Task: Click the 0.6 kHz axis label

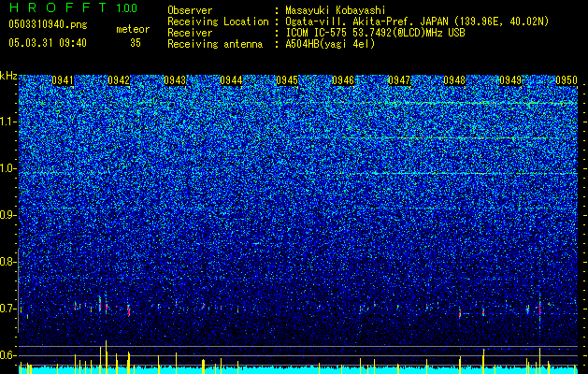Action: [x=7, y=355]
